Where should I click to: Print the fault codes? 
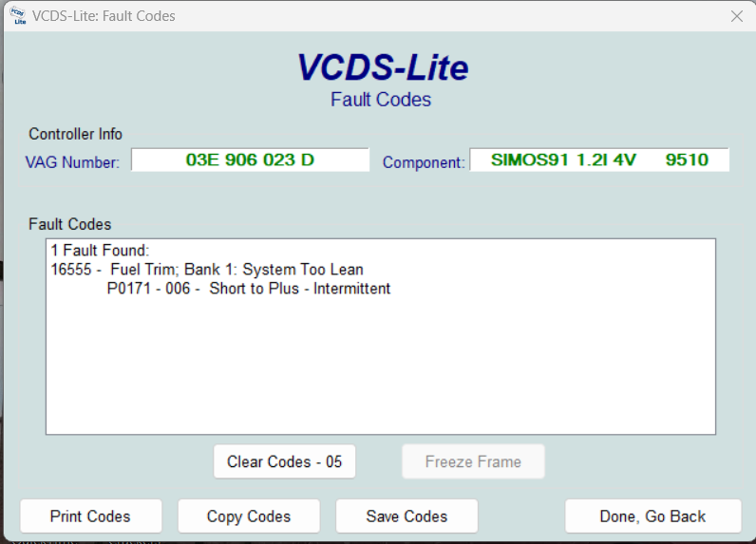coord(90,516)
